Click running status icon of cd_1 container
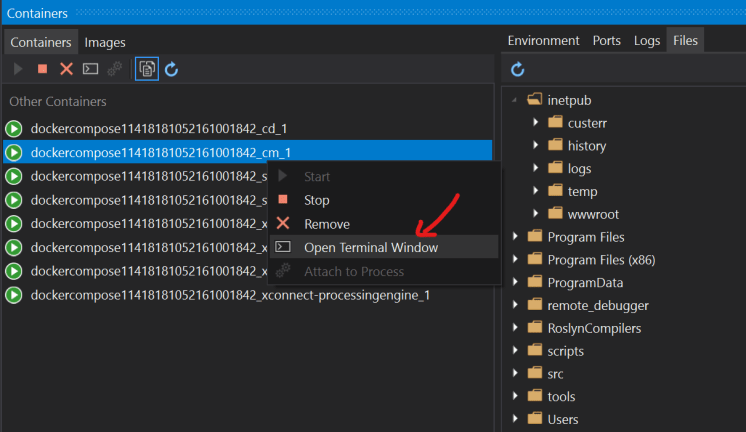Screen dimensions: 746x432 tap(14, 129)
